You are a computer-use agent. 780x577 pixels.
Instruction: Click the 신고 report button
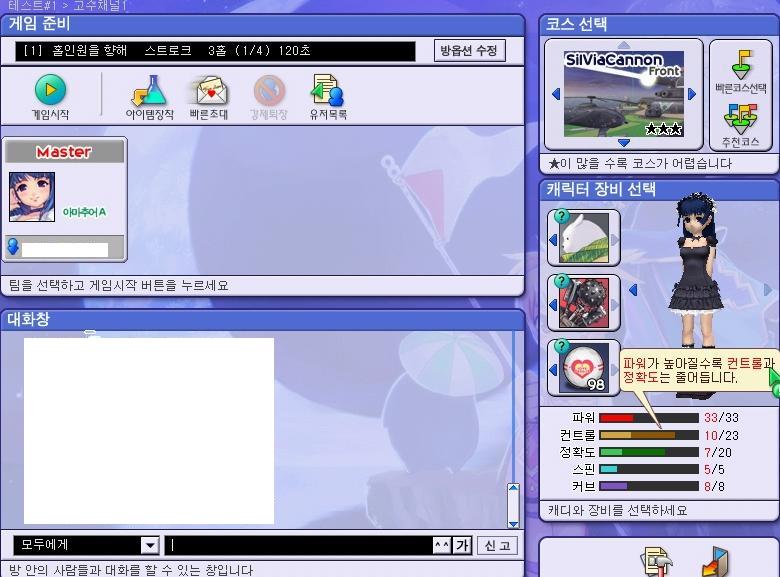[x=497, y=545]
